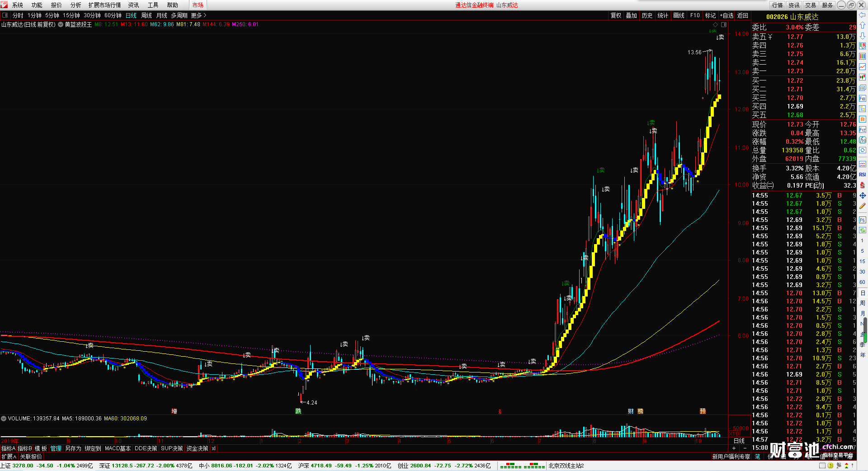Image resolution: width=868 pixels, height=471 pixels.
Task: Click the colored grid table sidebar icon
Action: click(863, 57)
